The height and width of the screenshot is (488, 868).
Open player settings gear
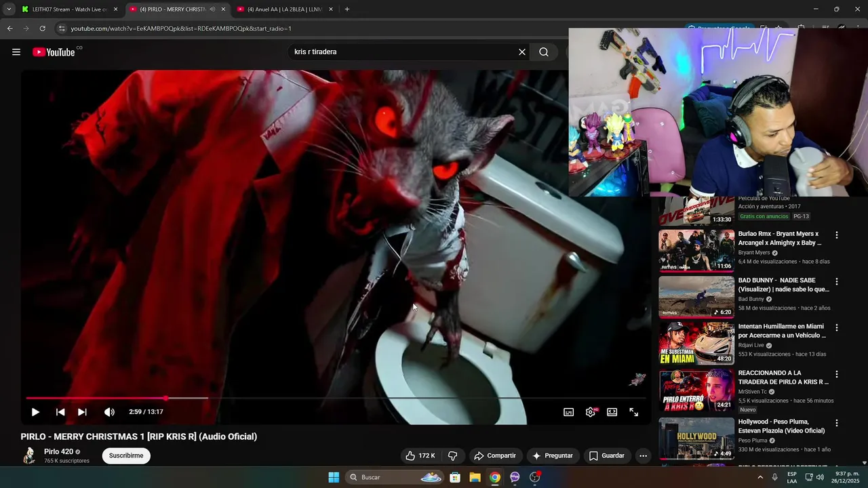pyautogui.click(x=591, y=412)
